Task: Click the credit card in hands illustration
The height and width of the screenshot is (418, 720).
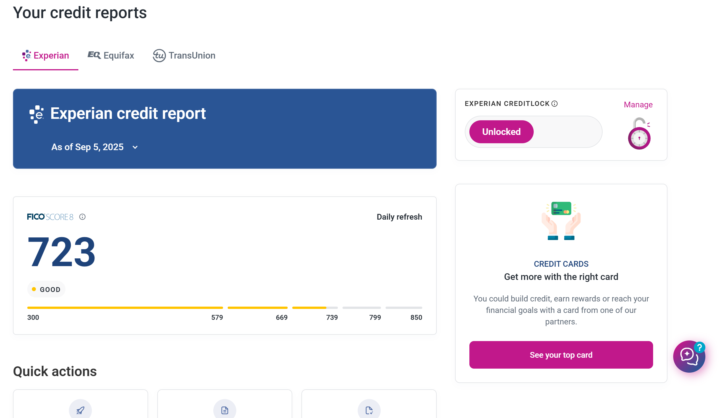Action: tap(561, 220)
